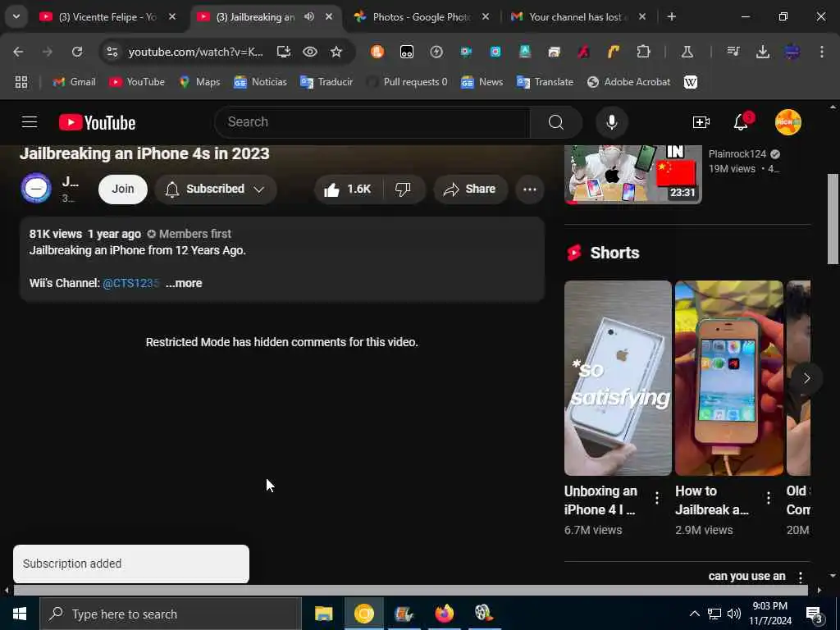Switch to Photos - Google Photos tab

click(422, 16)
